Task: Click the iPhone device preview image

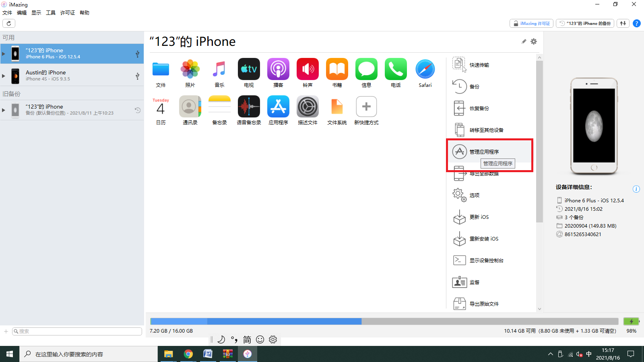Action: [x=594, y=126]
